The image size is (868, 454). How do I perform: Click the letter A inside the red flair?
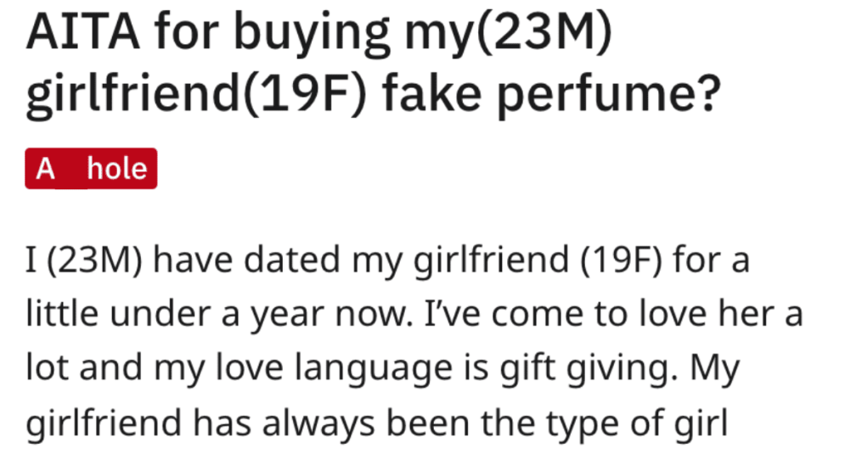(45, 169)
